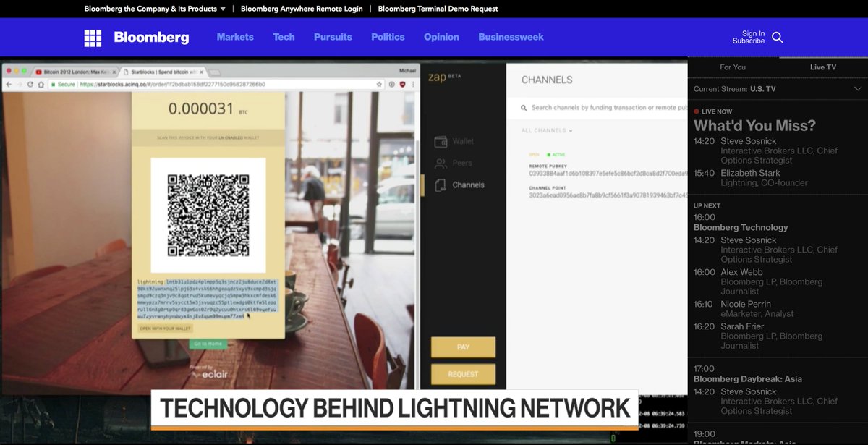
Task: Switch to the For You tab
Action: pos(733,67)
